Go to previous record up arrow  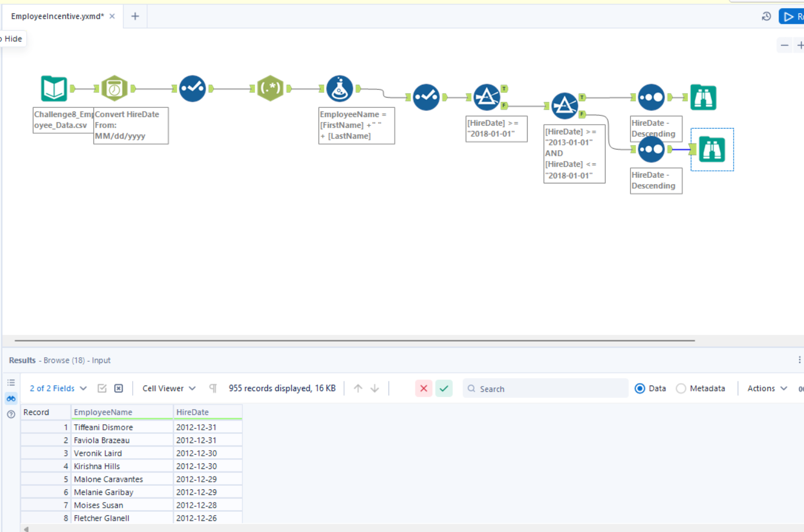(x=358, y=388)
